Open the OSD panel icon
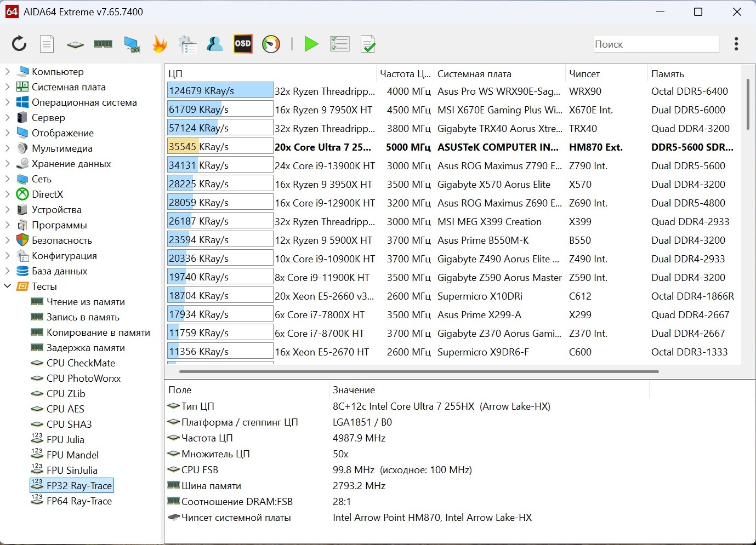 point(243,44)
